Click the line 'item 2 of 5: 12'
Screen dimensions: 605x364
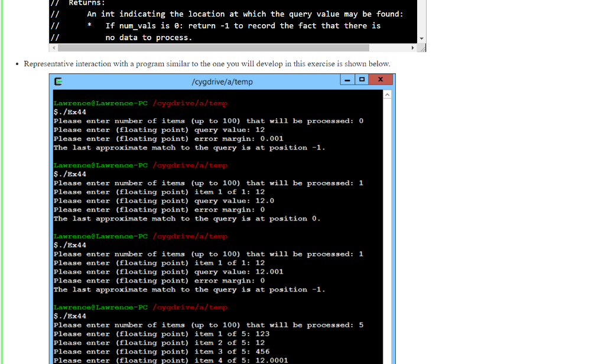pos(159,343)
